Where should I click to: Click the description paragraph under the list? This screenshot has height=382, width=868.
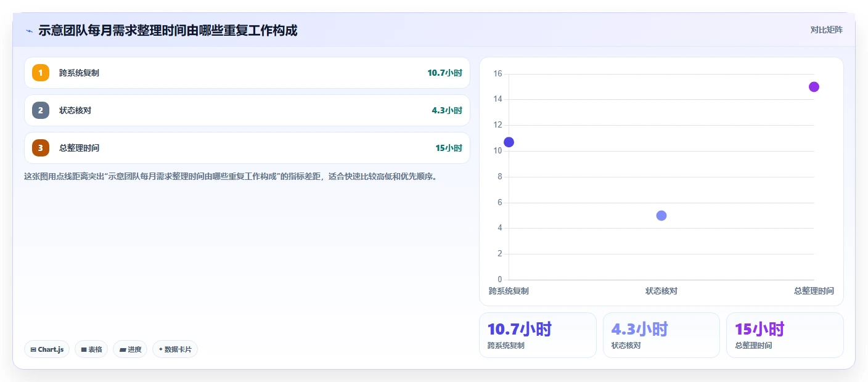[x=231, y=176]
